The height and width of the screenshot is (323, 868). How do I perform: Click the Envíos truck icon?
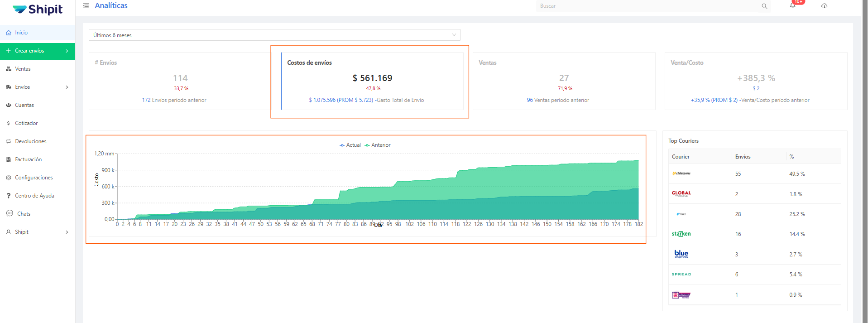point(9,87)
